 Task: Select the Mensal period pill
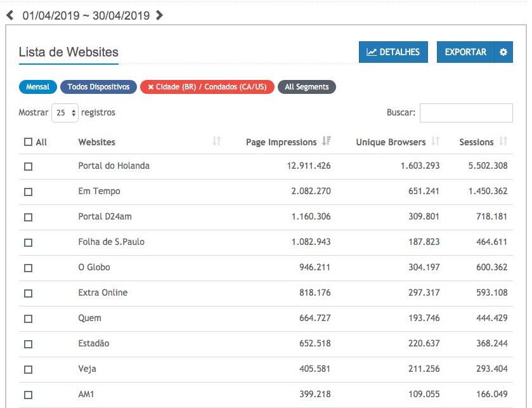click(x=38, y=87)
